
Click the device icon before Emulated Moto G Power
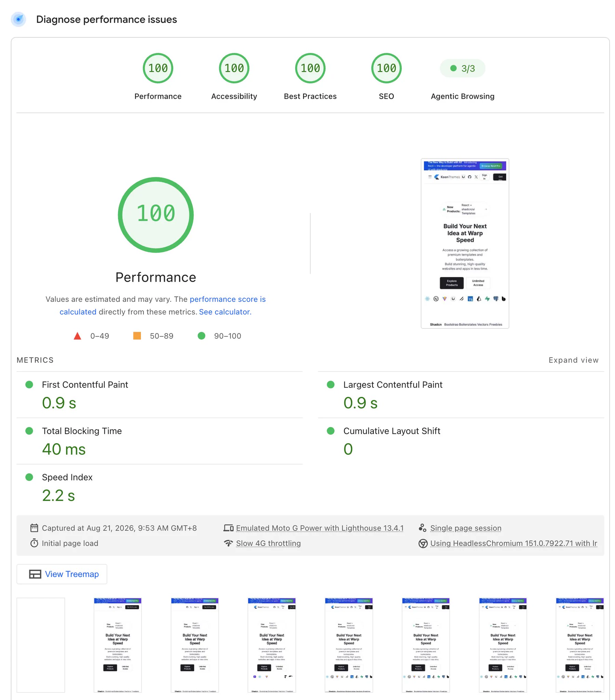point(228,528)
